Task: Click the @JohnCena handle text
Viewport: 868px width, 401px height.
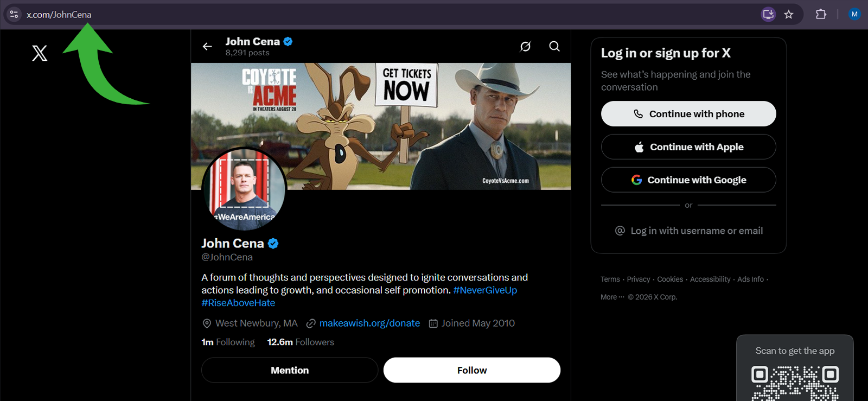Action: pos(227,257)
